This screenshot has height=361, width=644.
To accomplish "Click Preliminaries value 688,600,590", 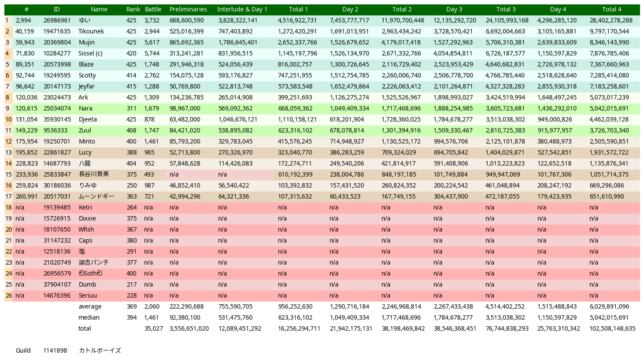I will [x=186, y=20].
